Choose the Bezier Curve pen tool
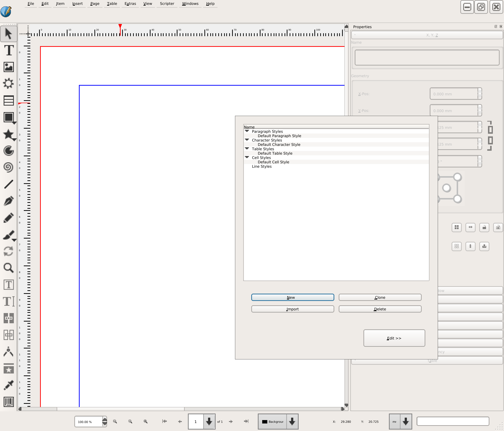This screenshot has width=504, height=431. click(9, 201)
